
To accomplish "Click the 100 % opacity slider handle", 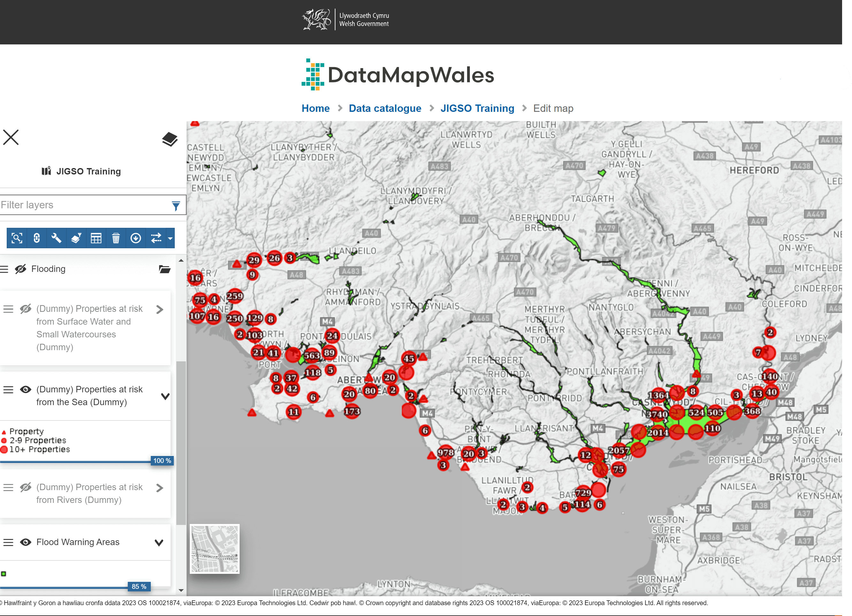I will click(x=162, y=460).
